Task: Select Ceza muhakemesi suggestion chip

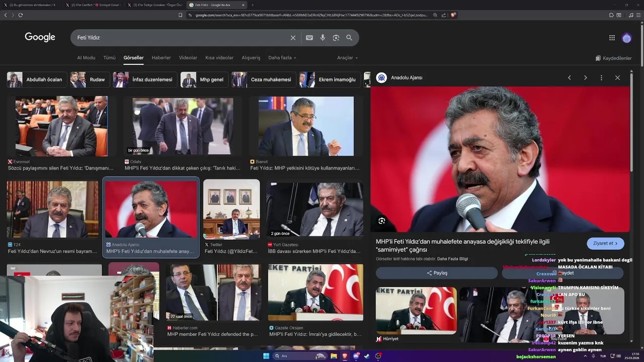Action: (264, 79)
